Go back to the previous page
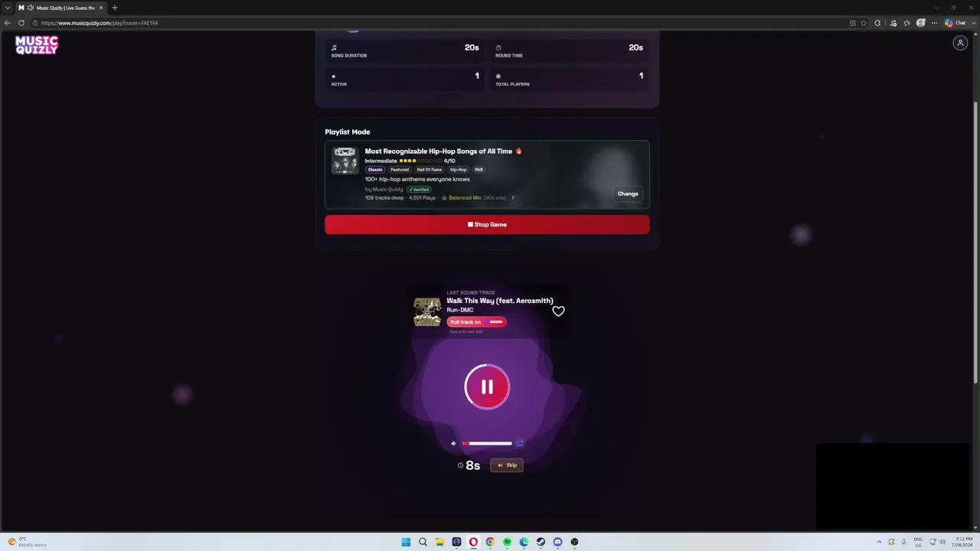The width and height of the screenshot is (980, 551). tap(8, 23)
